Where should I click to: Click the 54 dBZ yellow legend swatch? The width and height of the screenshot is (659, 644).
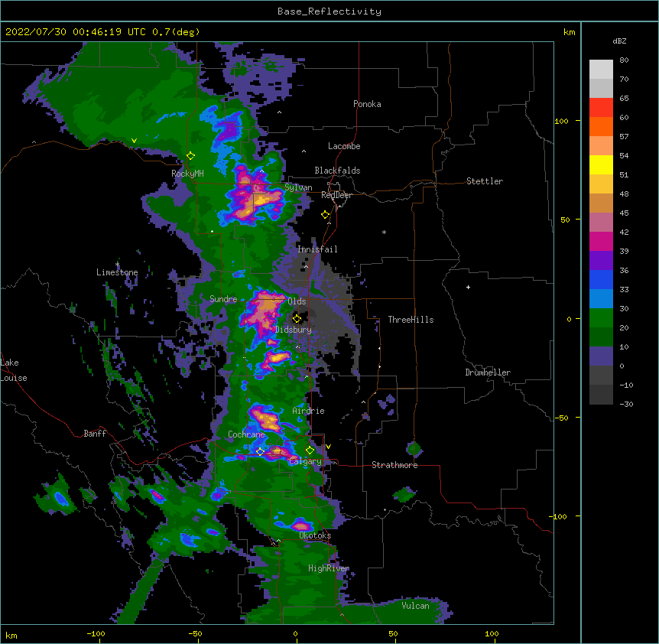point(601,164)
